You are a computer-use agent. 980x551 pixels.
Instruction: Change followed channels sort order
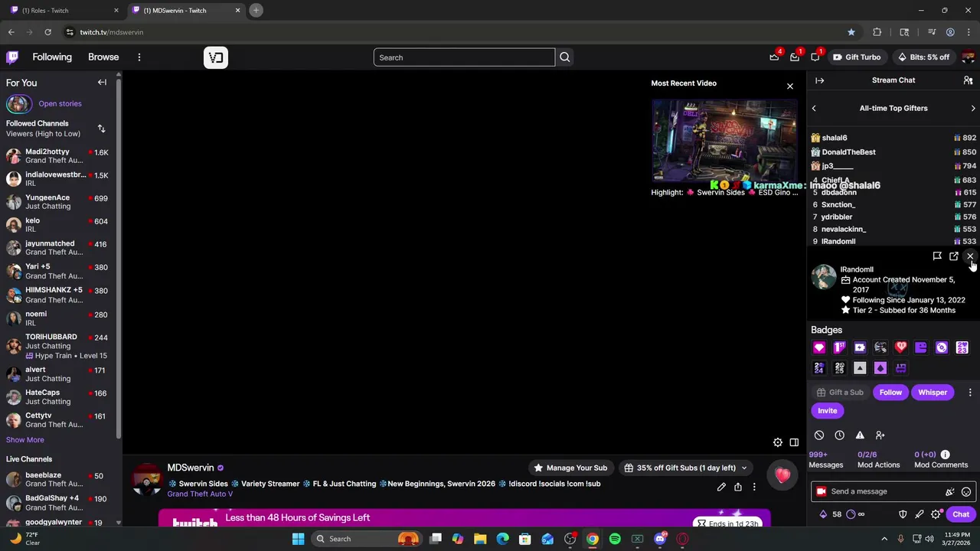point(101,129)
